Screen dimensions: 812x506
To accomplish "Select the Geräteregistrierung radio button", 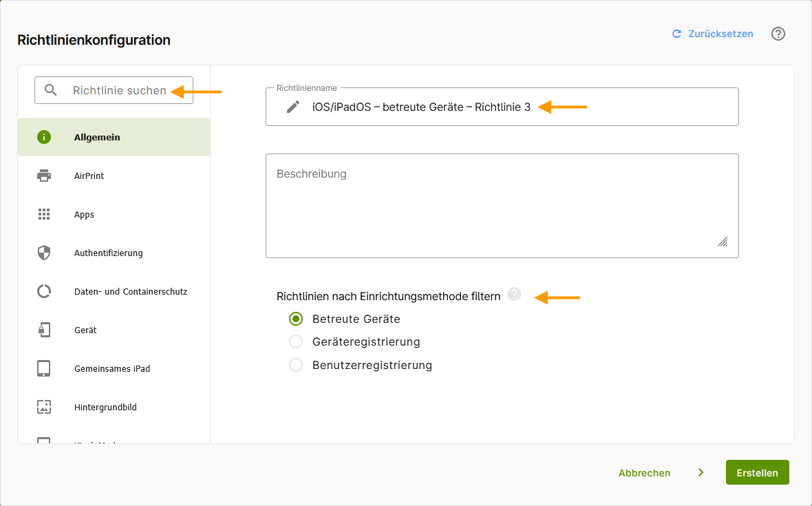I will pos(296,342).
